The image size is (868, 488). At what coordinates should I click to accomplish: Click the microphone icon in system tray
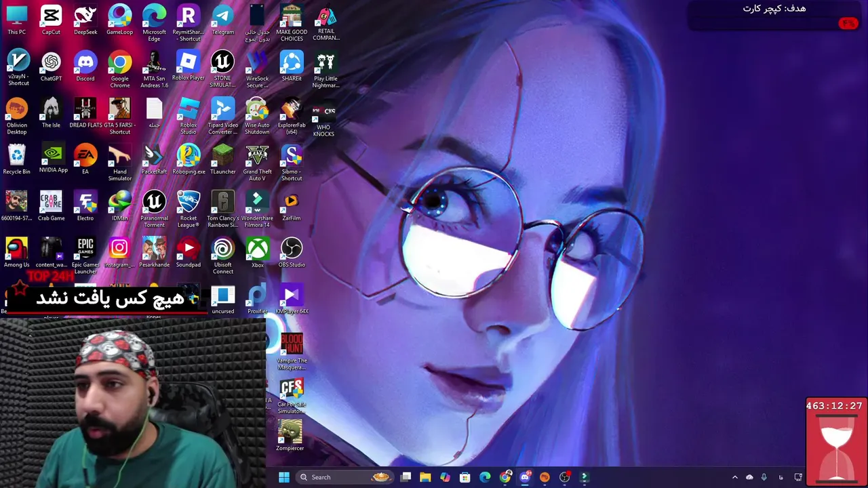pyautogui.click(x=764, y=477)
